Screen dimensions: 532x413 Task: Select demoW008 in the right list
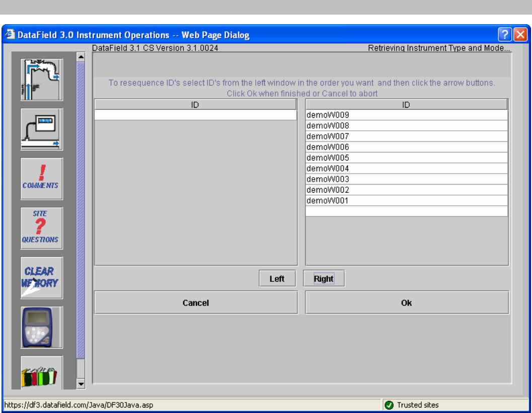(407, 125)
